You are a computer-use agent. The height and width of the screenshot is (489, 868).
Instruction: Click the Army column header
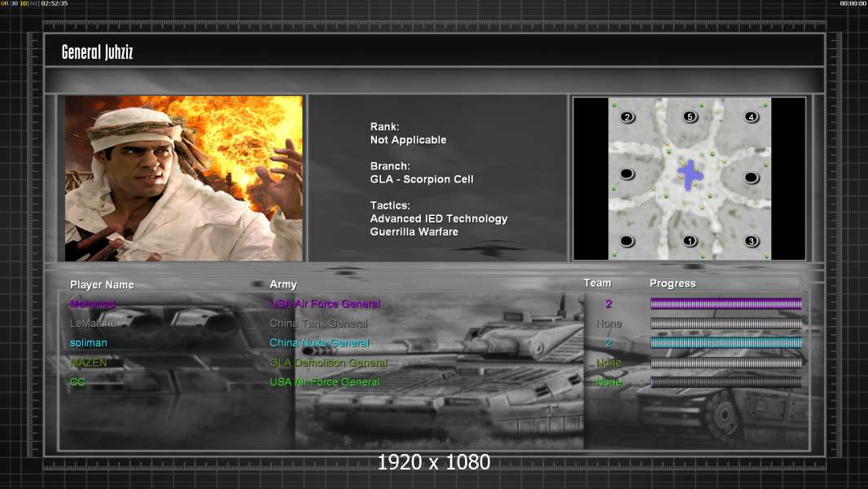(283, 284)
